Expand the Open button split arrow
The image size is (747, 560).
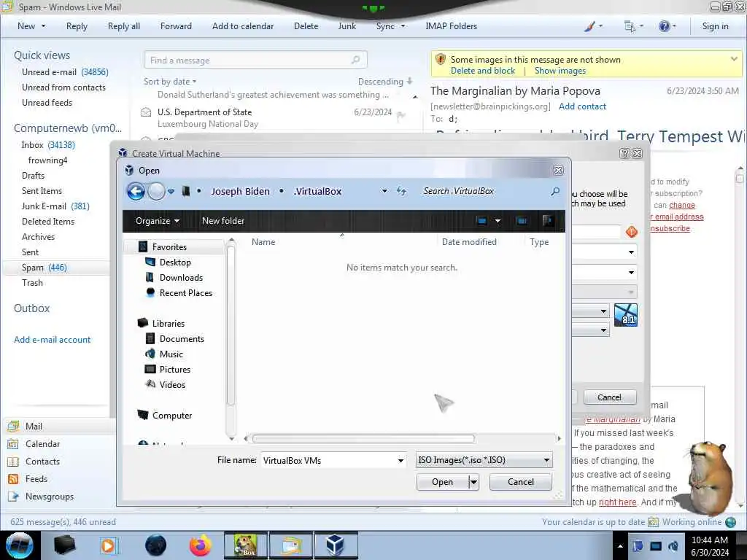point(473,482)
